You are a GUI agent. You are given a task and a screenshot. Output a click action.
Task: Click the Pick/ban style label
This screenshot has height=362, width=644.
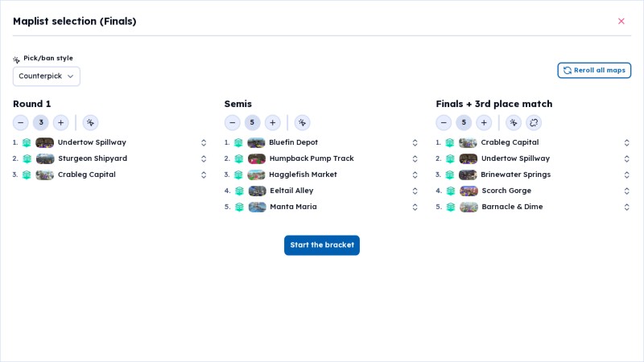click(x=48, y=58)
